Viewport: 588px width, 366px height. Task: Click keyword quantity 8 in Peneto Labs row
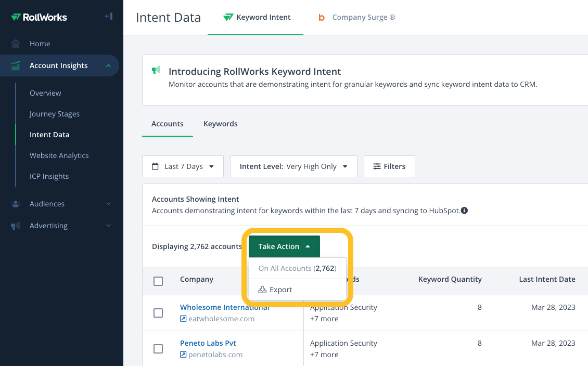click(480, 343)
